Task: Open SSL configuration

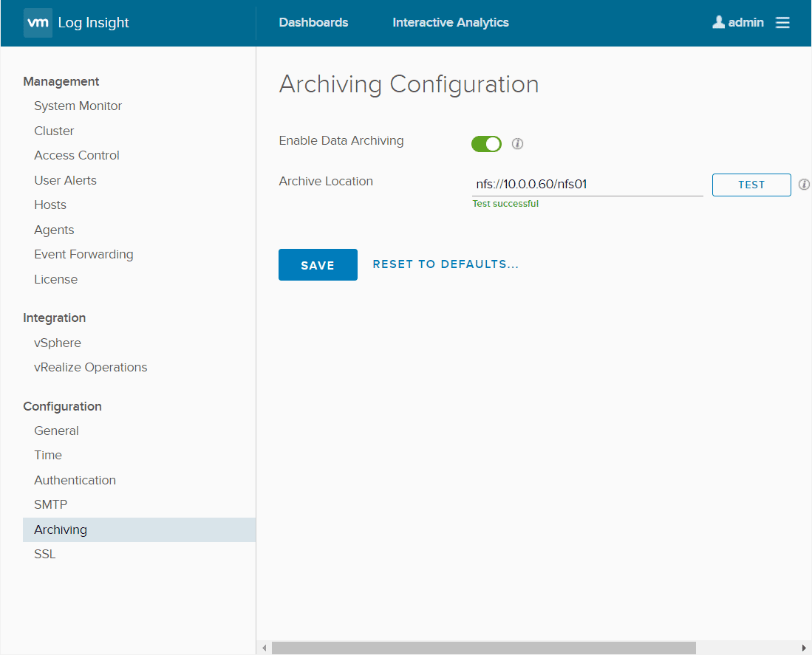Action: (x=44, y=554)
